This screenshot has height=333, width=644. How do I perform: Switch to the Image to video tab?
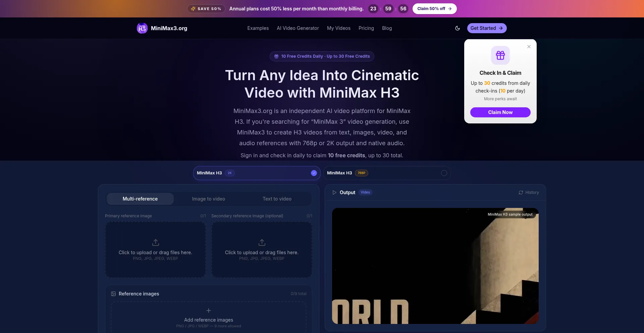coord(209,199)
